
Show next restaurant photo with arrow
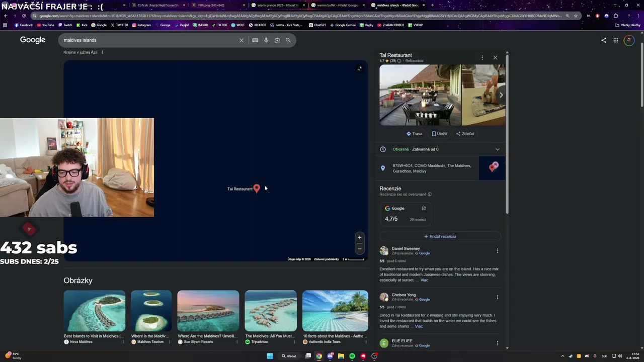[x=501, y=95]
